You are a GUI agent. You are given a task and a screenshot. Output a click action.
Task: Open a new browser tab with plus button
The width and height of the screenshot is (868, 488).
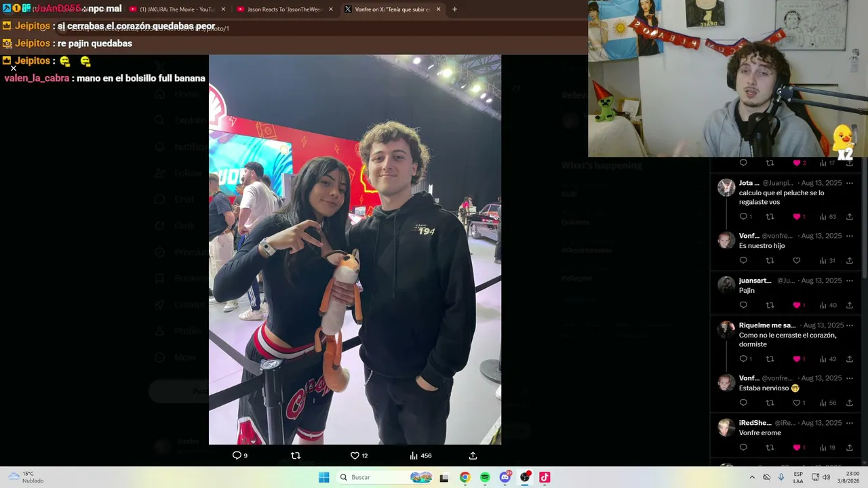coord(454,9)
